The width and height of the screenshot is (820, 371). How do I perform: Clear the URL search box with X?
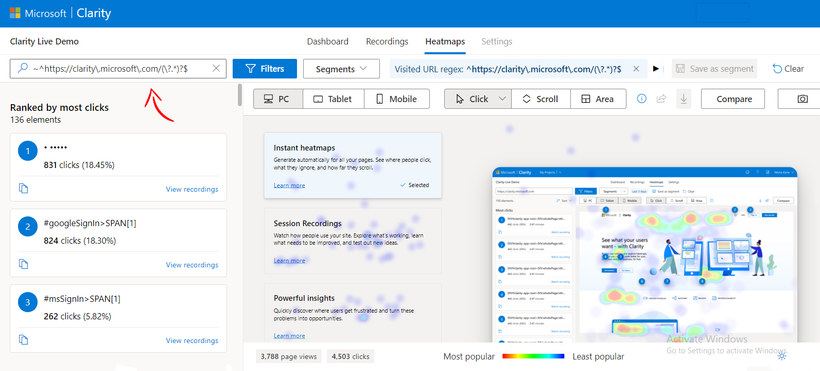coord(216,69)
